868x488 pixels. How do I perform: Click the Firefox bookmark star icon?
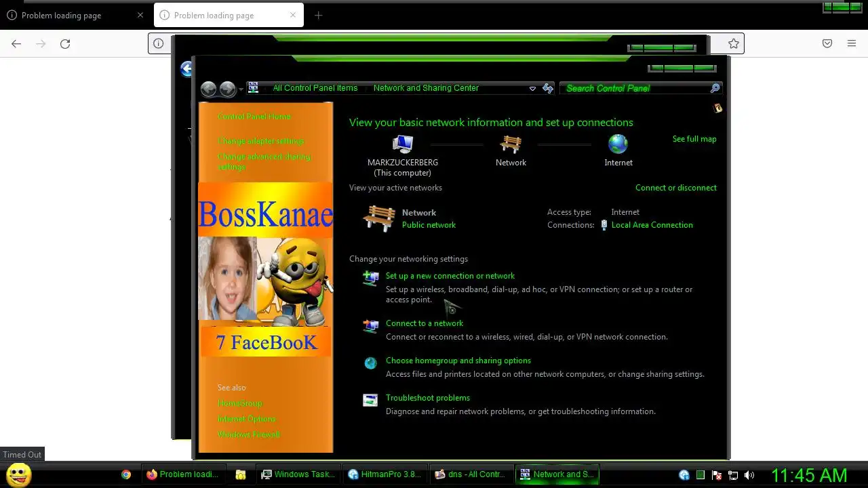(x=733, y=43)
